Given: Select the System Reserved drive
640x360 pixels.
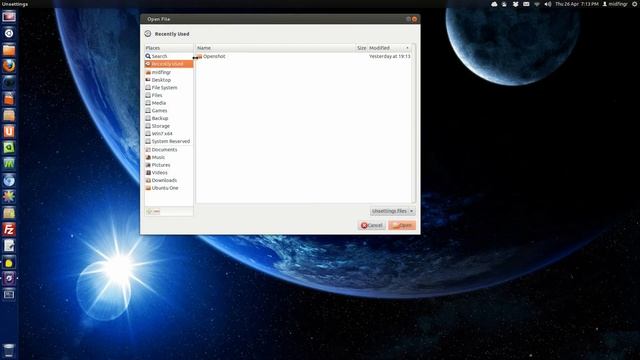Looking at the screenshot, I should click(169, 141).
